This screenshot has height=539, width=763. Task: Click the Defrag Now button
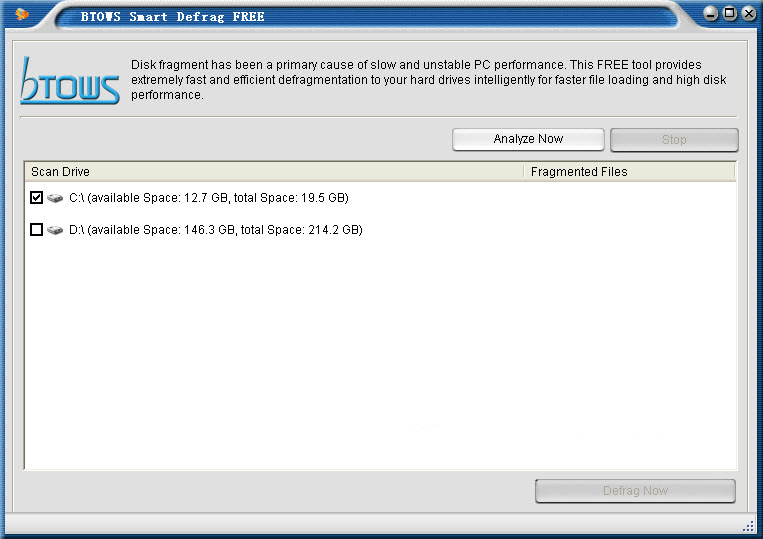click(x=635, y=491)
